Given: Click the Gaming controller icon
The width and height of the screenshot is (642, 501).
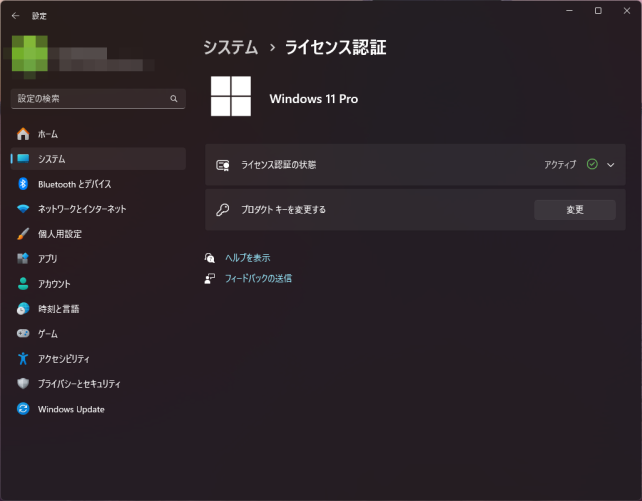Looking at the screenshot, I should pyautogui.click(x=23, y=333).
